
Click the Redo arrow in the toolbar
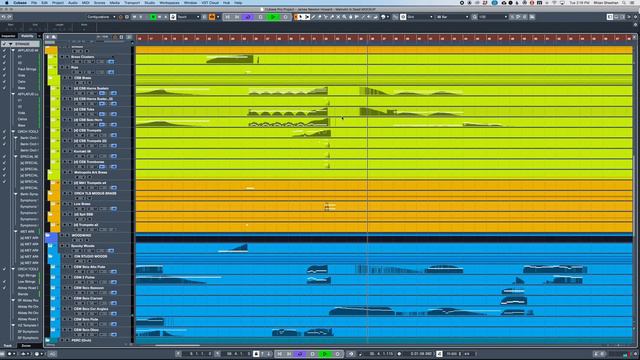[x=9, y=17]
